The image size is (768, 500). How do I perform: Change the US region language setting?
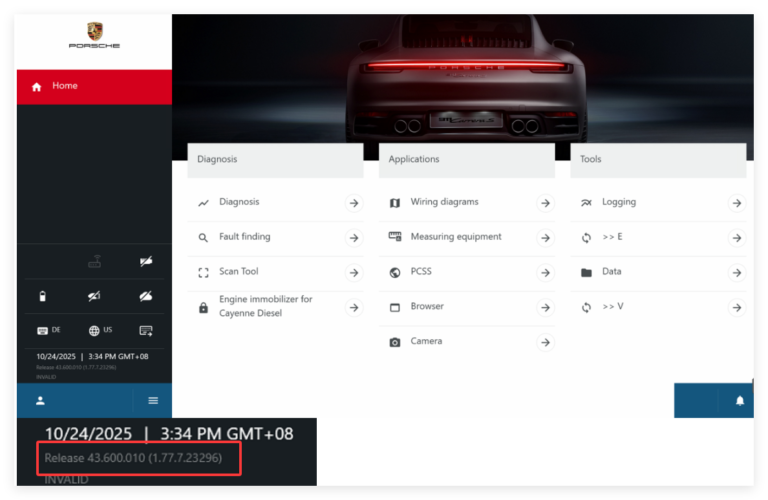click(100, 330)
